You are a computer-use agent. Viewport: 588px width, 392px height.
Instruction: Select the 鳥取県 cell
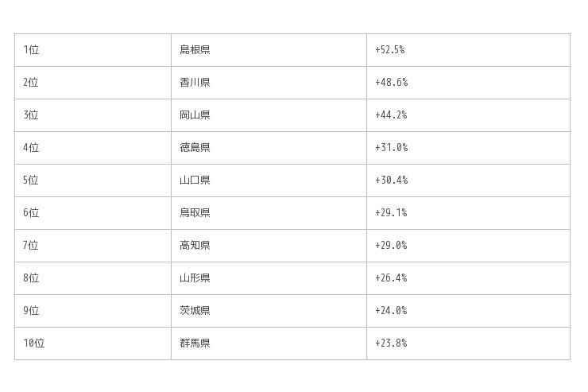click(195, 213)
